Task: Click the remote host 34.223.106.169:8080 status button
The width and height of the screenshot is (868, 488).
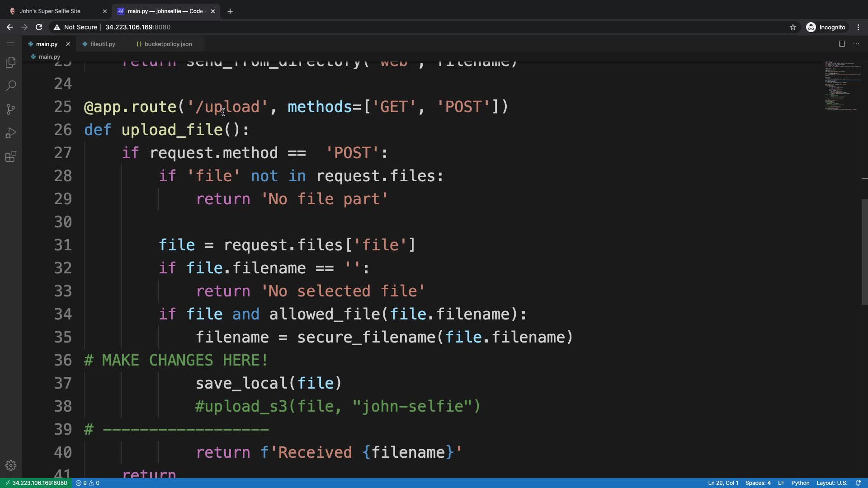Action: [x=36, y=483]
